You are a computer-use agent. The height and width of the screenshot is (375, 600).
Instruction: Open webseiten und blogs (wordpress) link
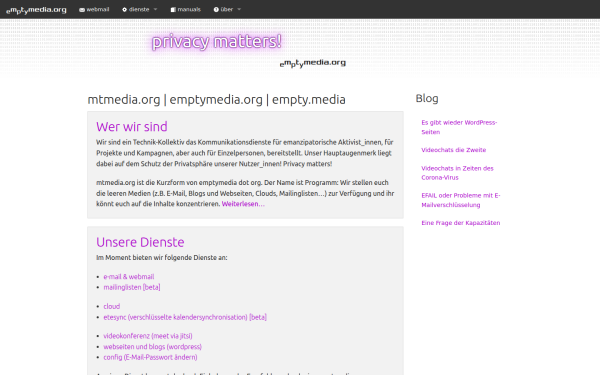point(152,347)
